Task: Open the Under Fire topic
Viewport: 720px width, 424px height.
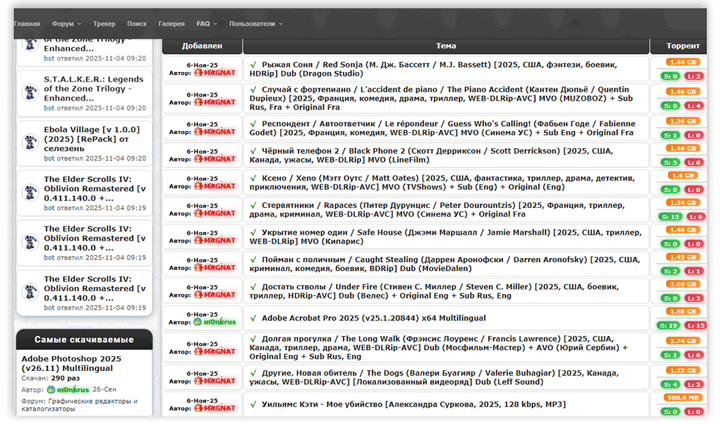Action: tap(434, 291)
